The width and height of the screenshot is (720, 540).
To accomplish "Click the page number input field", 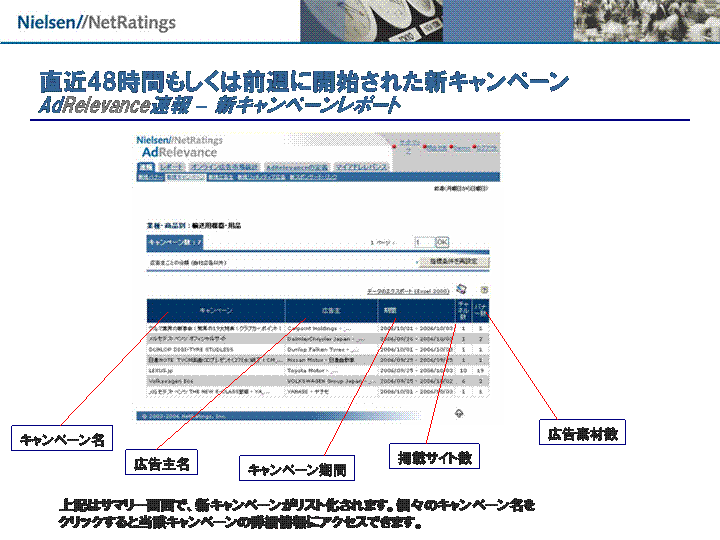I will pos(424,242).
